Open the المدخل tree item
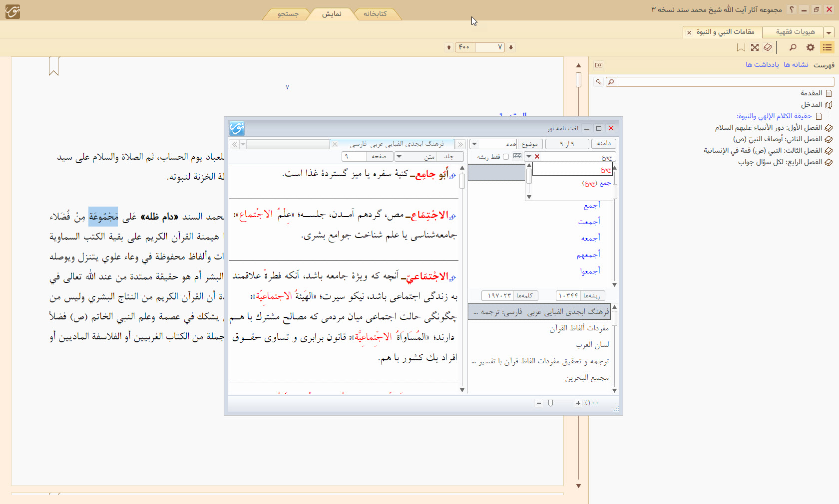Screen dimensions: 839x504 pos(817,105)
